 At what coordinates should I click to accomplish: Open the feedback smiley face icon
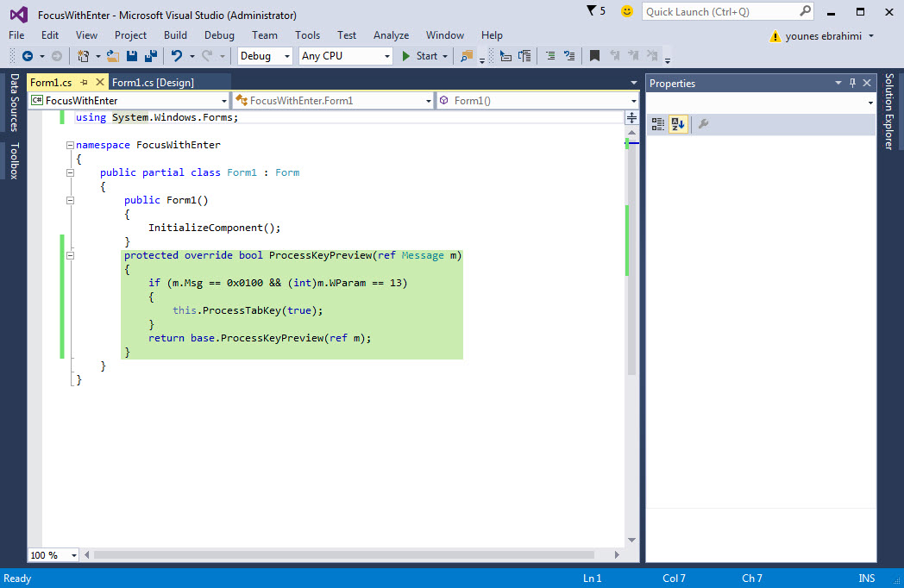pos(627,11)
